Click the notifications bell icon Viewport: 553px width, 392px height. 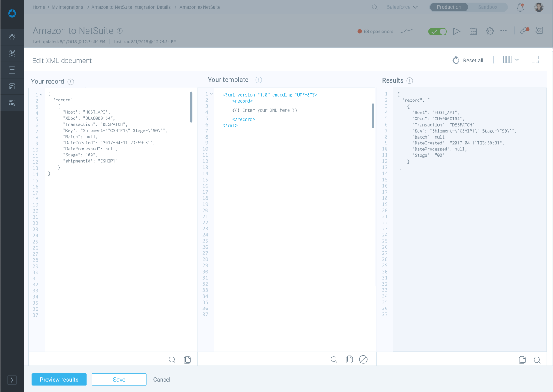[520, 7]
